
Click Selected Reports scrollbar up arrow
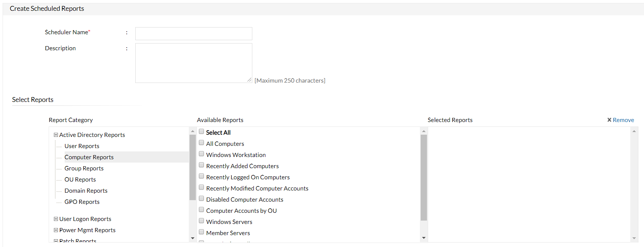pos(634,131)
